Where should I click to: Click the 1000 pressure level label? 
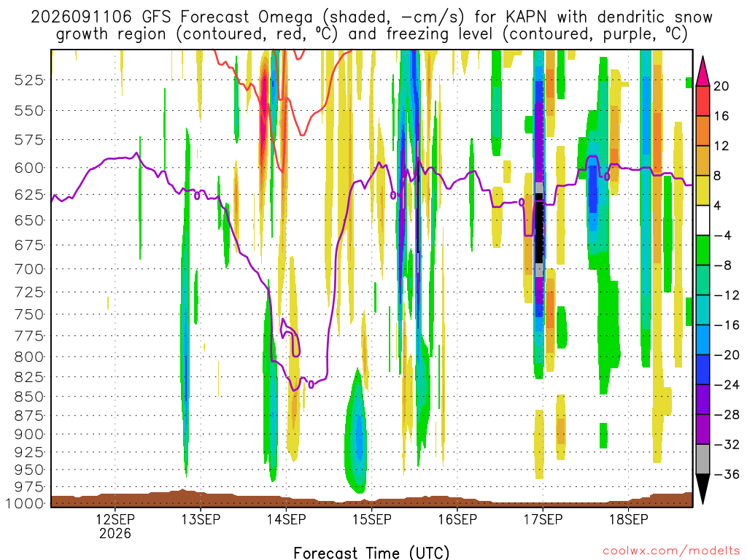click(x=26, y=504)
